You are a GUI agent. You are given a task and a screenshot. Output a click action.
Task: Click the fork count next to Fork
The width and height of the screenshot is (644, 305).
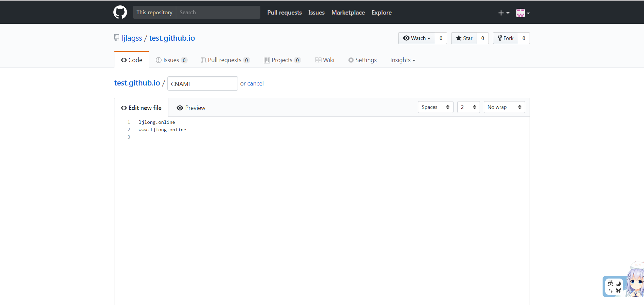click(x=524, y=38)
